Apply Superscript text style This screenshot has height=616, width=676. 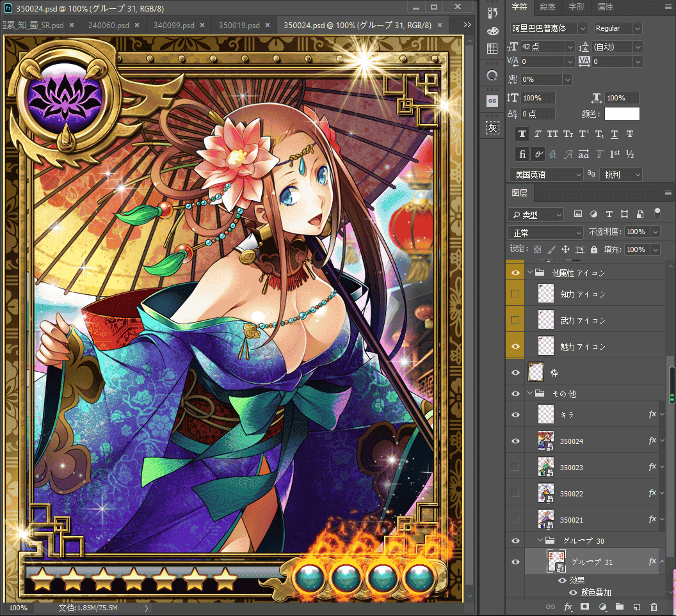pyautogui.click(x=584, y=134)
